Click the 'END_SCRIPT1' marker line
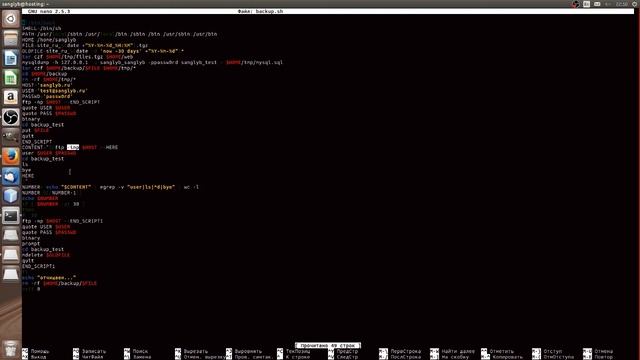Viewport: 640px width, 360px height. [38, 267]
